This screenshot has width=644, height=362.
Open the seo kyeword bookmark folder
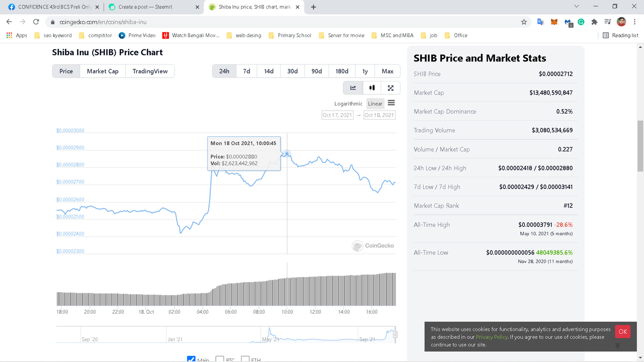53,35
